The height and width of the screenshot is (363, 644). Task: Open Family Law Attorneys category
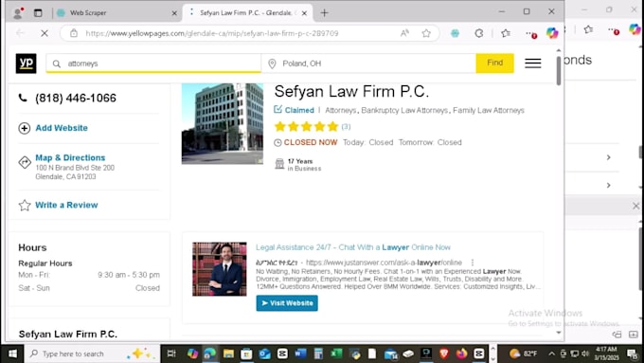(x=489, y=110)
